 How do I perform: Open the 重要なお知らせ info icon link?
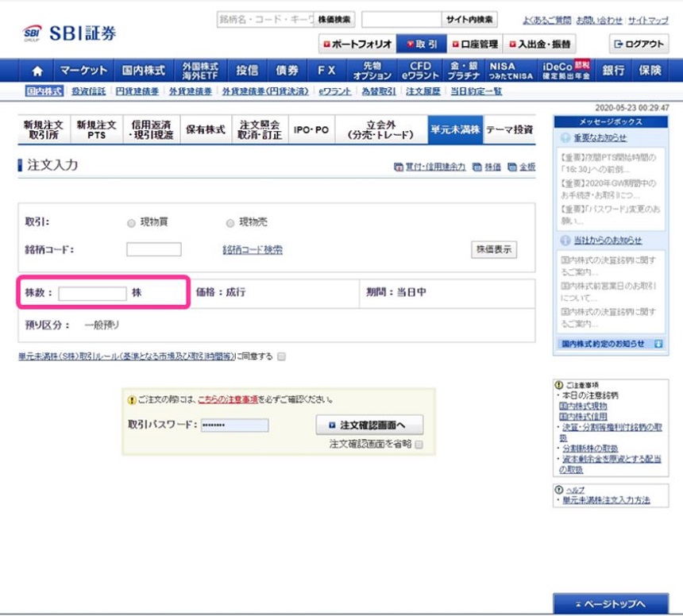click(x=565, y=138)
